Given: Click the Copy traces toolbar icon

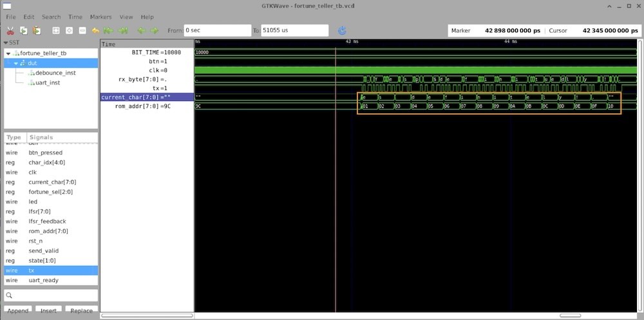Looking at the screenshot, I should (23, 30).
